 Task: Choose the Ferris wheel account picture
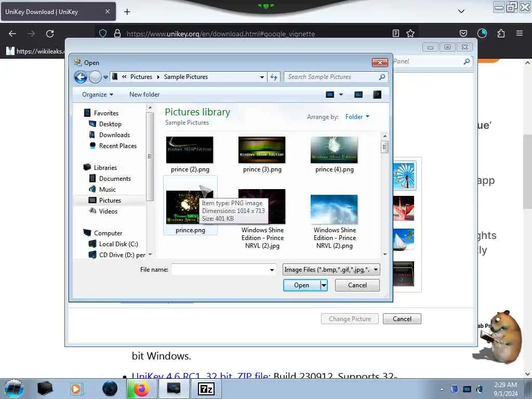coord(404,176)
